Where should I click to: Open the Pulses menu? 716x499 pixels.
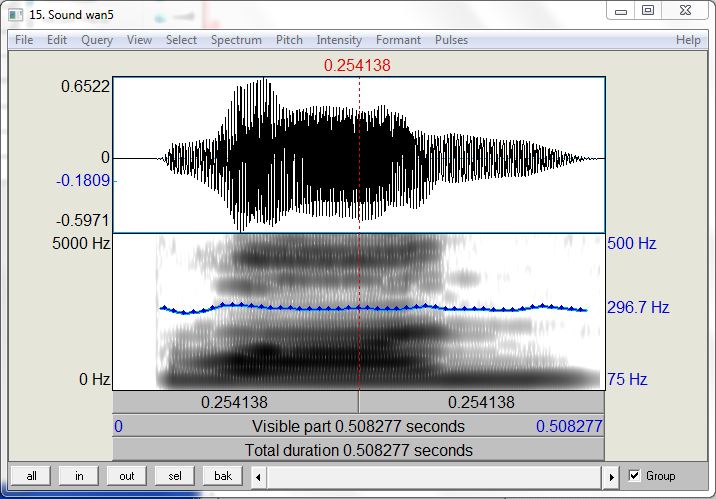pyautogui.click(x=451, y=40)
